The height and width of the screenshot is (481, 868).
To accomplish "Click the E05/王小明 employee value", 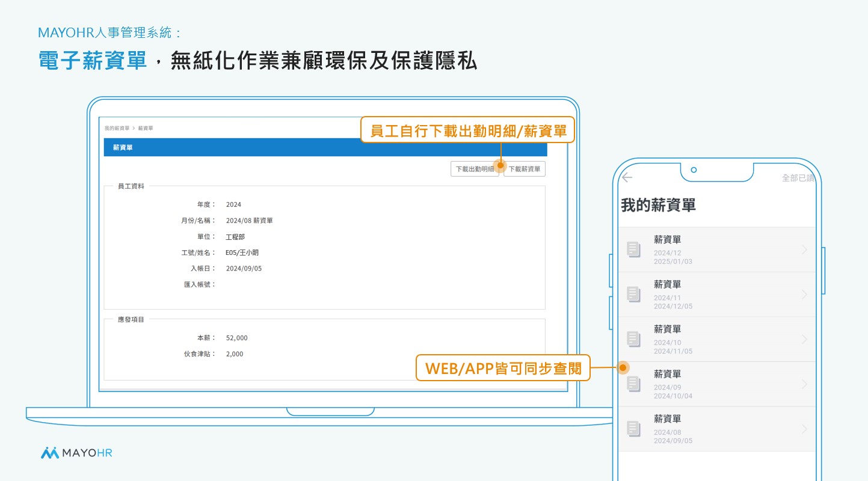I will 242,253.
